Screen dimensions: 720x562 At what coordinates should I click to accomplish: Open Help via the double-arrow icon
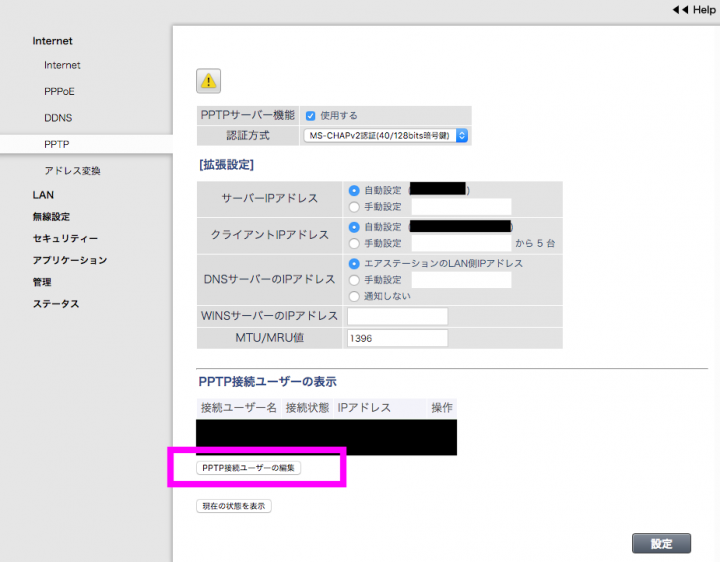click(x=681, y=10)
